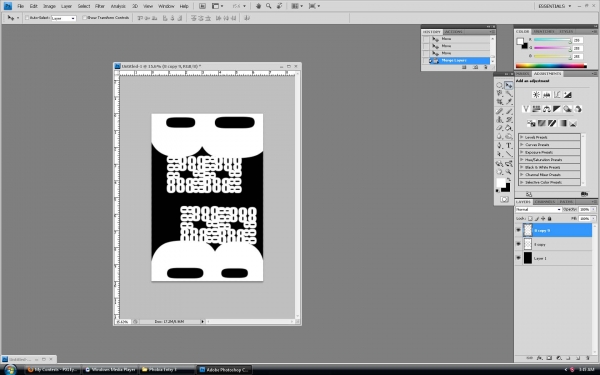Enable the Auto-Select checkbox

click(x=27, y=18)
